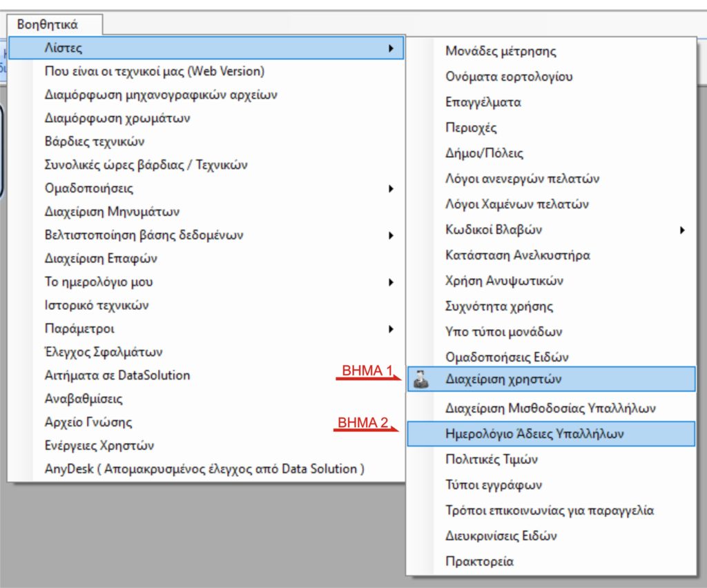Open Διαχείριση Μηνυμάτων

click(112, 212)
